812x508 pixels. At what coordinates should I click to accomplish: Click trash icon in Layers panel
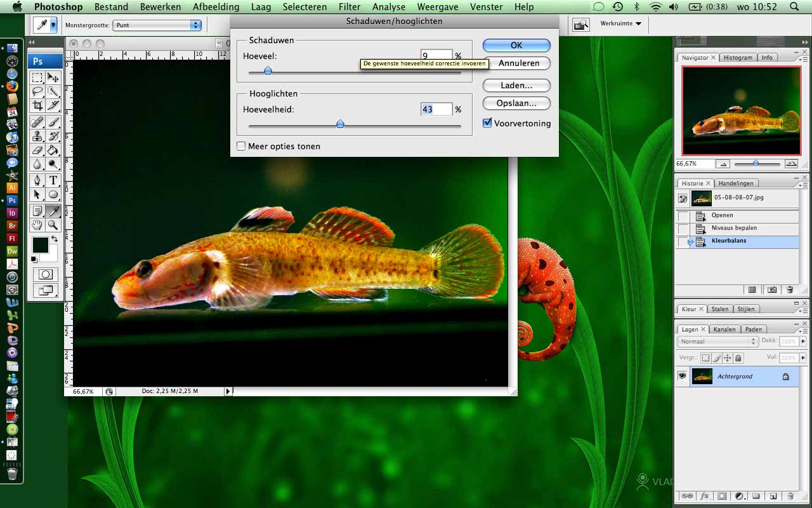[x=790, y=496]
